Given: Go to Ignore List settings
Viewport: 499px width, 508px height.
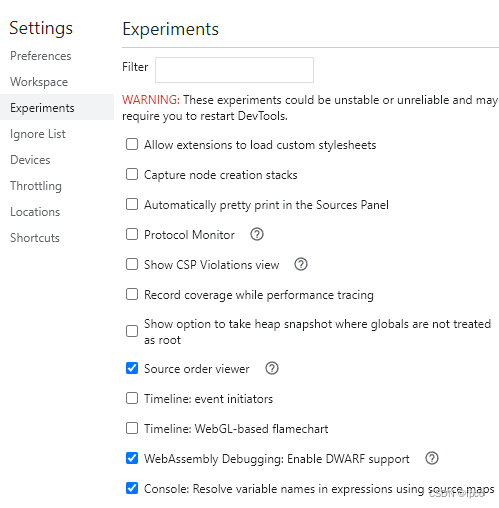Looking at the screenshot, I should 38,134.
